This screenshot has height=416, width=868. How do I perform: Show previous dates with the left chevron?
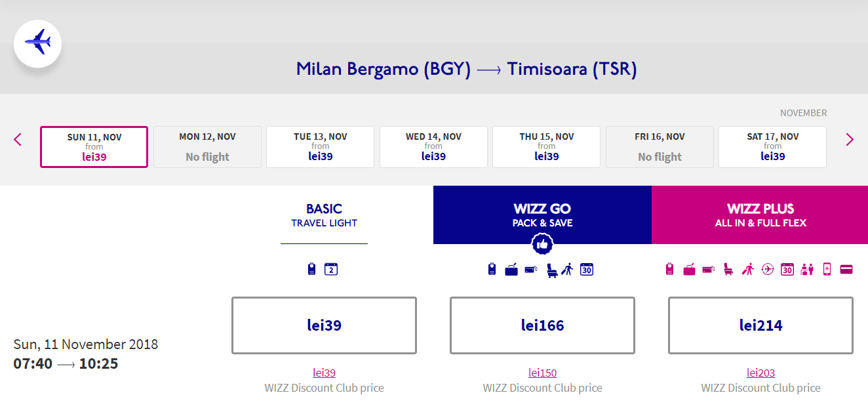(18, 139)
